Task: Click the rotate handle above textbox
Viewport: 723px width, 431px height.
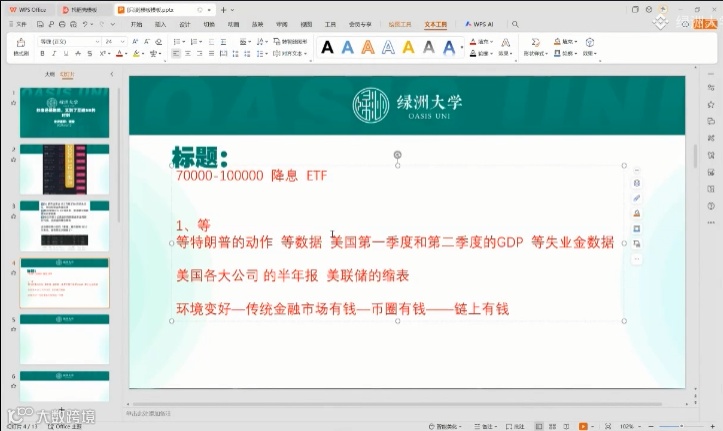Action: [397, 154]
